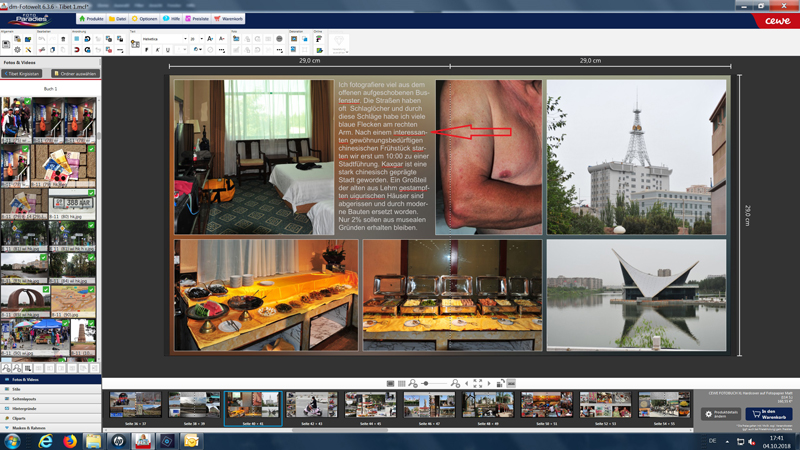The image size is (800, 450).
Task: Go to the next page arrow
Action: 489,383
